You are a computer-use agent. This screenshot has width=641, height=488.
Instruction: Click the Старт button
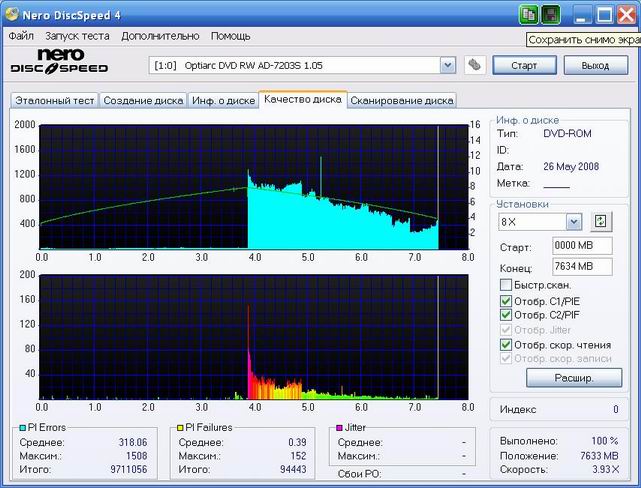coord(524,65)
